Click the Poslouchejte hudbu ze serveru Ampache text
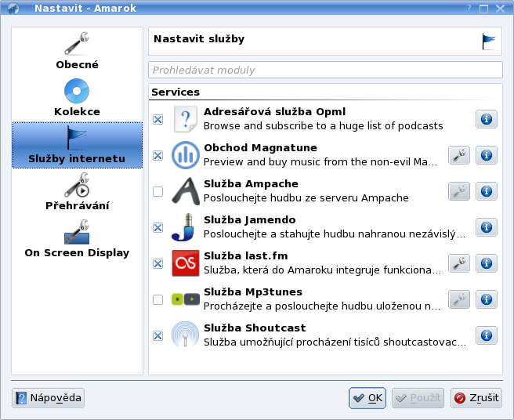Image resolution: width=514 pixels, height=420 pixels. point(306,198)
